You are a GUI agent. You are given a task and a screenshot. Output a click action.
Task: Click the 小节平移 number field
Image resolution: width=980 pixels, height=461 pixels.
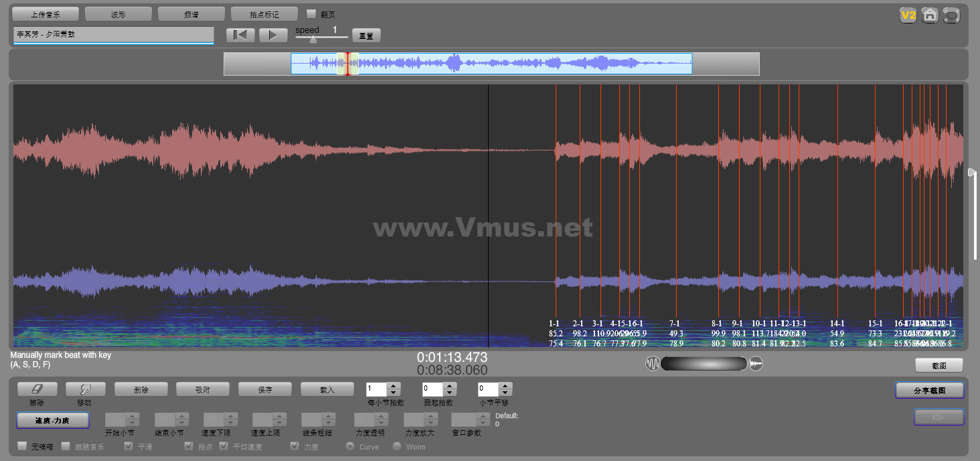point(489,389)
